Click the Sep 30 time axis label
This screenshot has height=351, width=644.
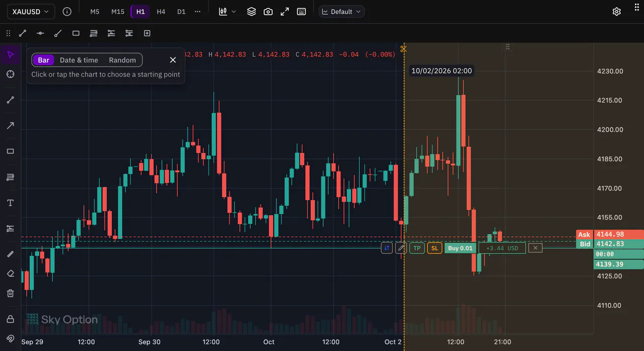[x=149, y=342]
